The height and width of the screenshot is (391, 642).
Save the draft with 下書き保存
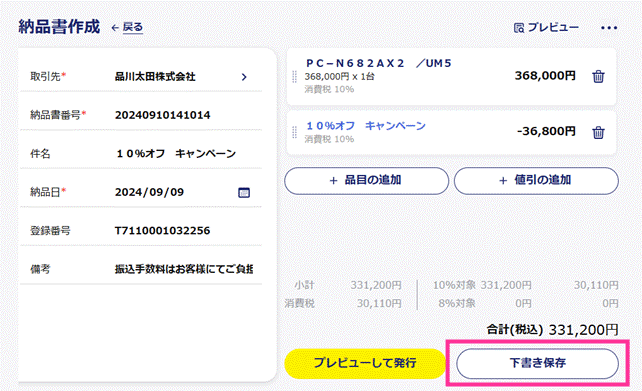[537, 363]
